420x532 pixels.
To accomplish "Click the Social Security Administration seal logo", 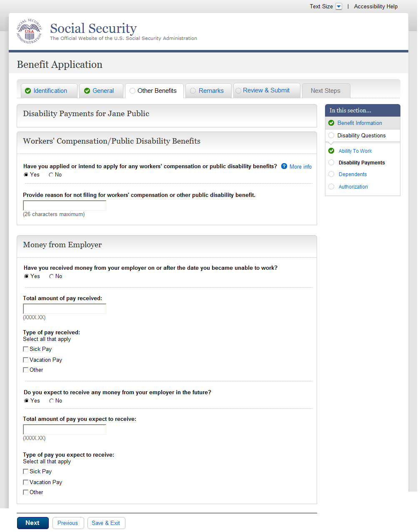I will tap(29, 32).
